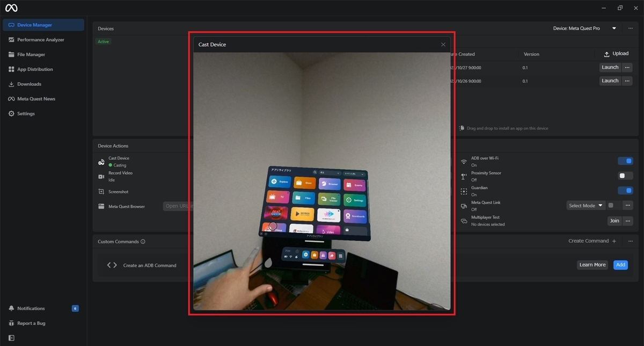Screen dimensions: 644x346
Task: Open Settings from the sidebar
Action: click(32, 113)
